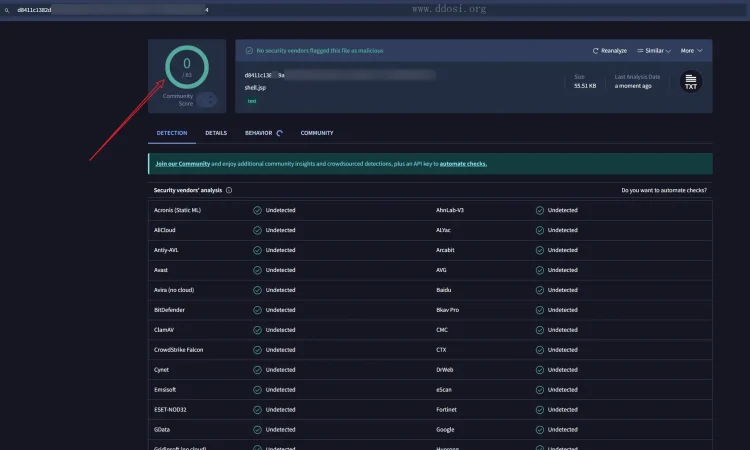The image size is (750, 450).
Task: Select 'Undetected' result in the ClamAV row
Action: (280, 330)
